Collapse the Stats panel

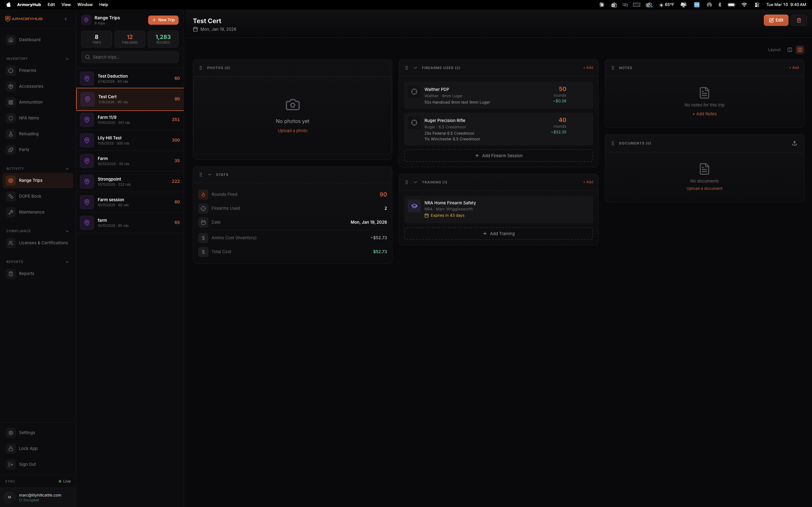tap(210, 174)
